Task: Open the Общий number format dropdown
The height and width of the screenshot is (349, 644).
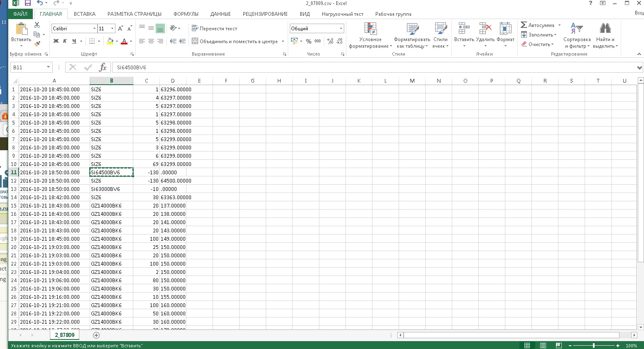Action: pos(341,29)
